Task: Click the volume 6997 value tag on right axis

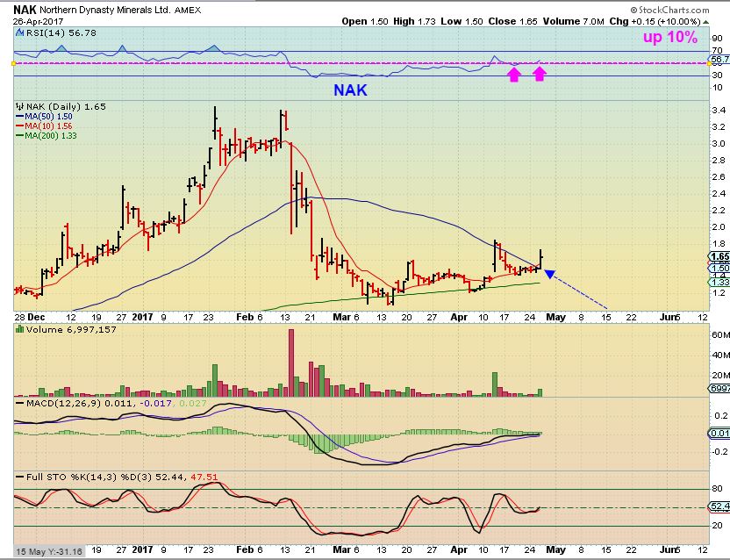Action: coord(719,388)
